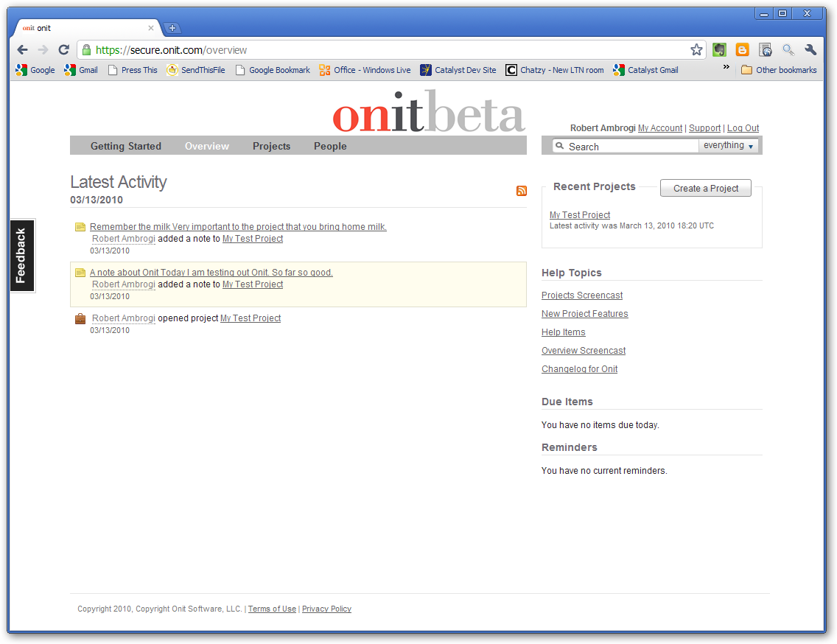Open the Help Items link

563,332
